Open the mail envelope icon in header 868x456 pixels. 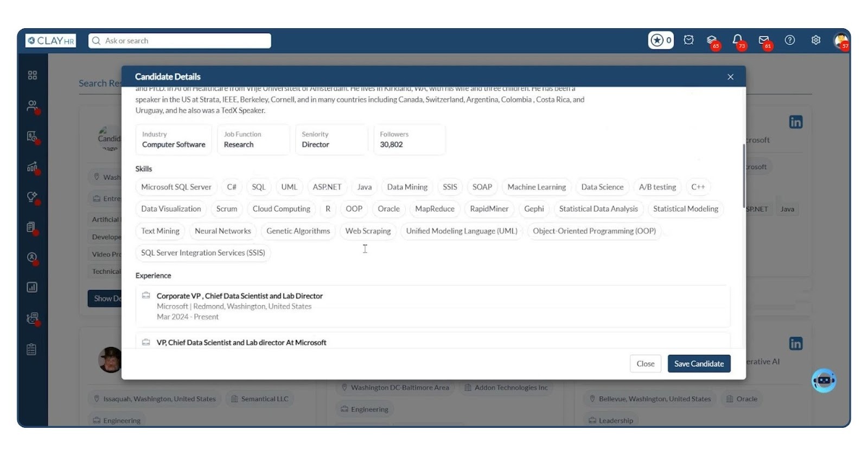(764, 41)
